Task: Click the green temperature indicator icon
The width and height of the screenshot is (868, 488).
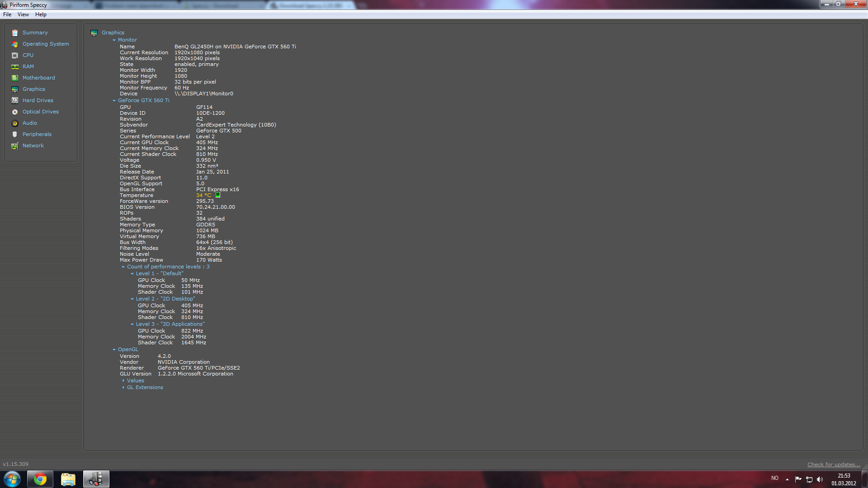Action: [x=218, y=195]
